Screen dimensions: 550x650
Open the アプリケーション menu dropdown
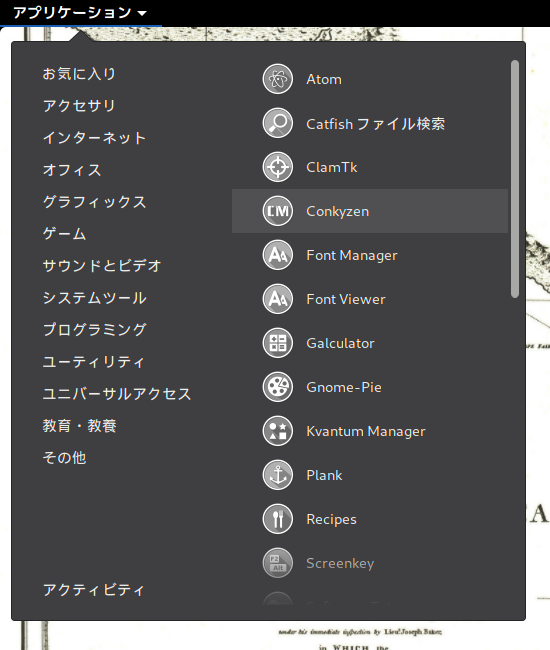[x=80, y=12]
